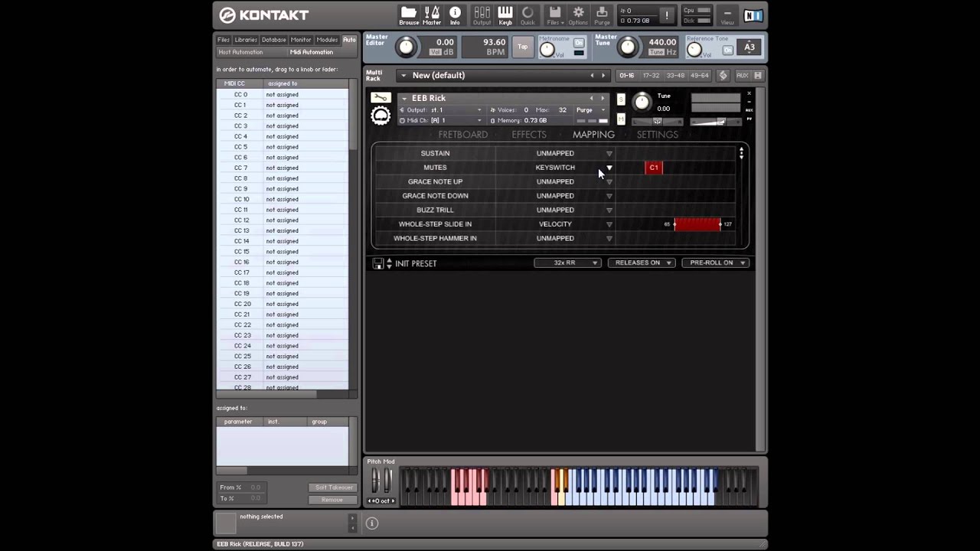Viewport: 980px width, 551px height.
Task: Toggle the Reference Tone On button
Action: (728, 50)
